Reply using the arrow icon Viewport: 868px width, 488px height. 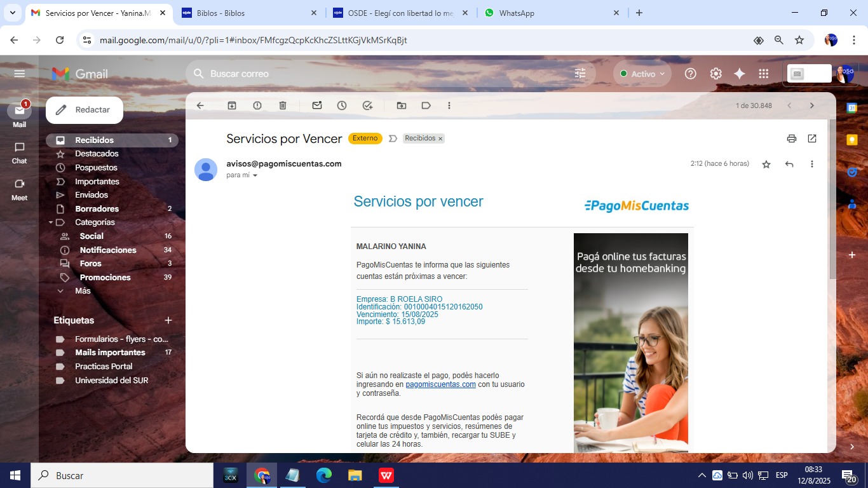789,164
